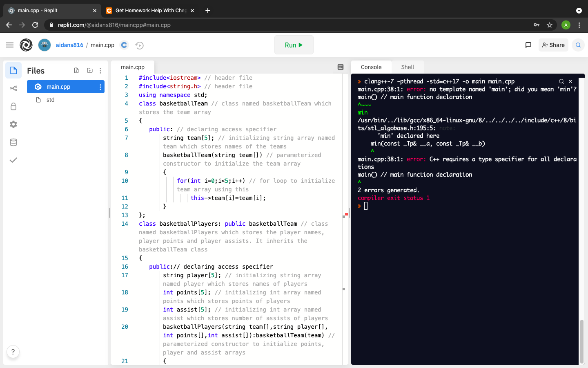This screenshot has width=588, height=368.
Task: Open the Files panel overflow menu
Action: pos(100,70)
